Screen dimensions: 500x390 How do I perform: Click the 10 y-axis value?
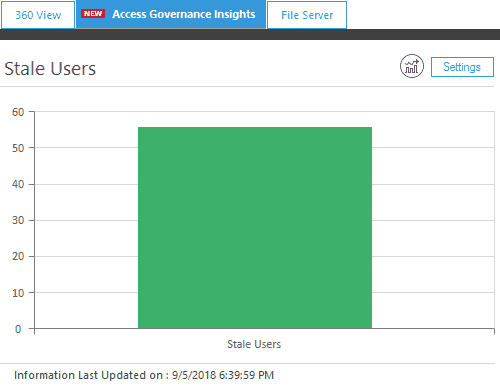18,293
